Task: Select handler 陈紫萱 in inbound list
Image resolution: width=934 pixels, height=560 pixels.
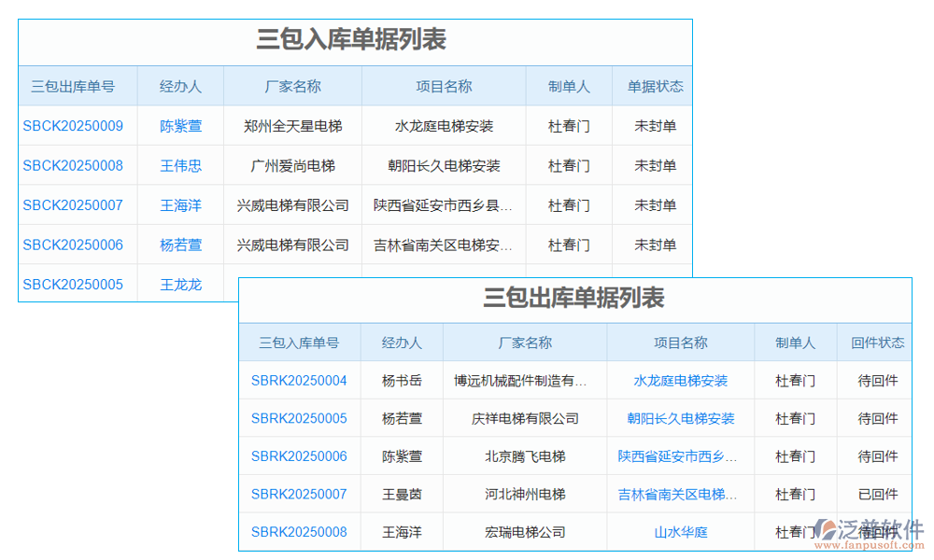Action: tap(180, 126)
